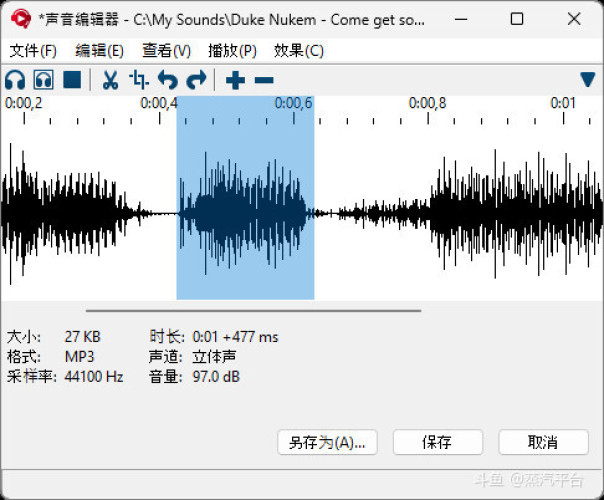This screenshot has width=604, height=500.
Task: Play the selected region icon
Action: (x=44, y=80)
